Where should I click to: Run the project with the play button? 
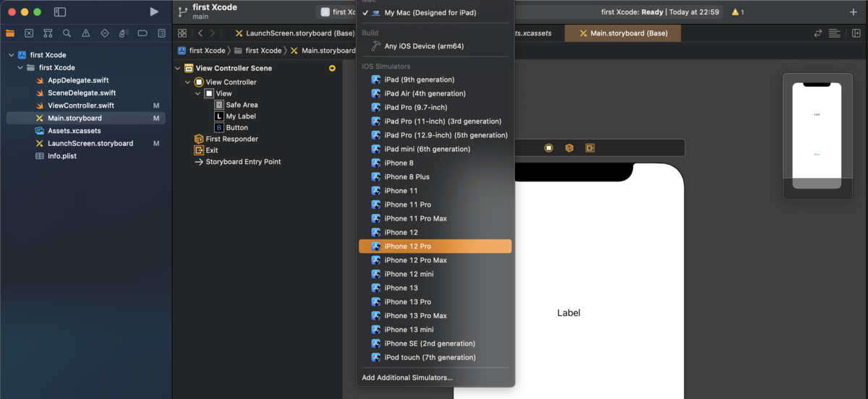(153, 12)
